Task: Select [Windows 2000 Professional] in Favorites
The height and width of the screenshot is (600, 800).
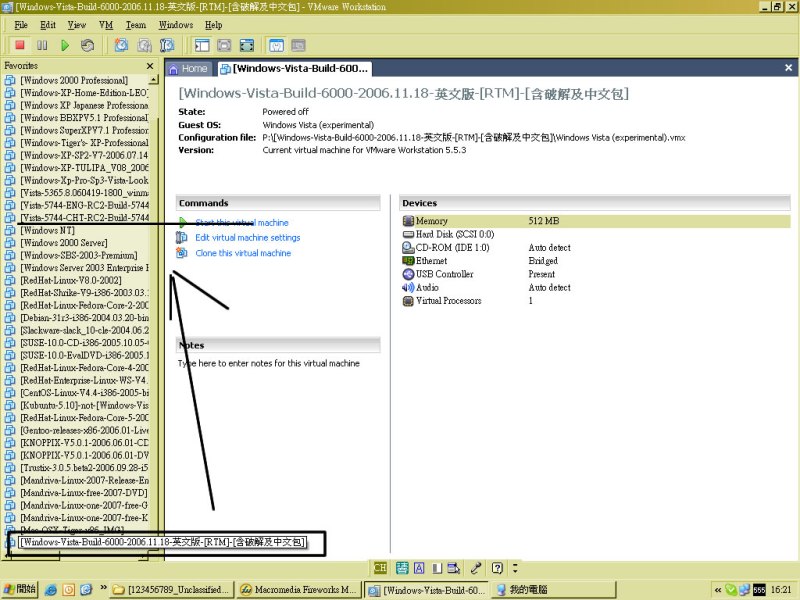Action: tap(74, 80)
